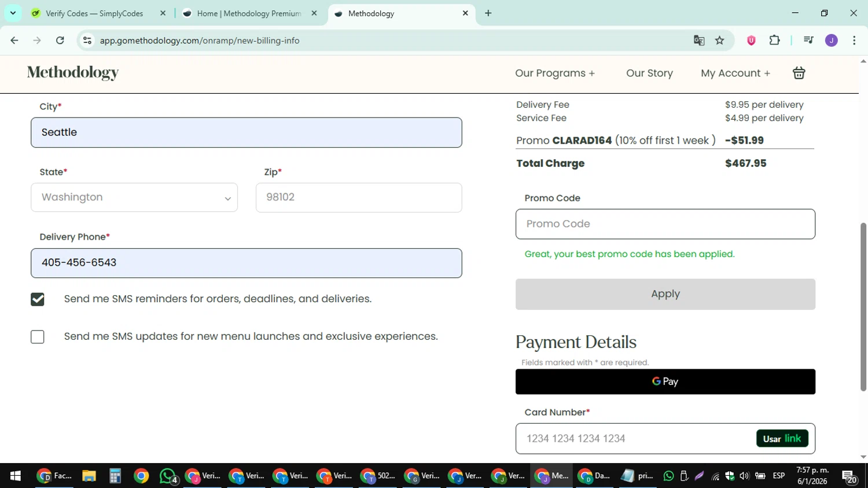This screenshot has width=868, height=488.
Task: Open a new browser tab
Action: [x=488, y=13]
